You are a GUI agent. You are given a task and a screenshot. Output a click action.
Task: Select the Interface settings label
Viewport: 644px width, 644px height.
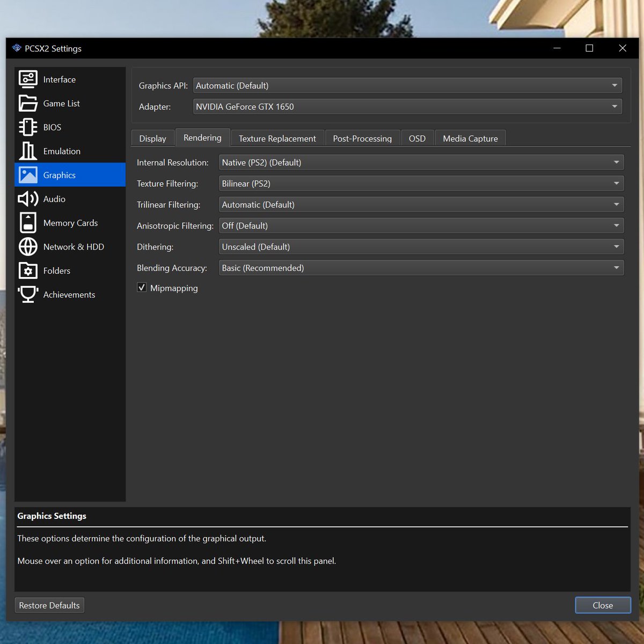[x=60, y=79]
